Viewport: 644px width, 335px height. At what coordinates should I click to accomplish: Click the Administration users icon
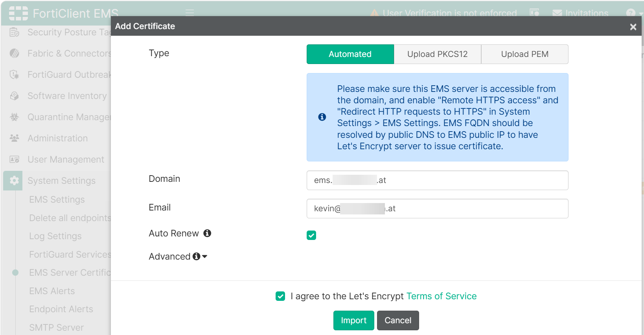coord(15,138)
